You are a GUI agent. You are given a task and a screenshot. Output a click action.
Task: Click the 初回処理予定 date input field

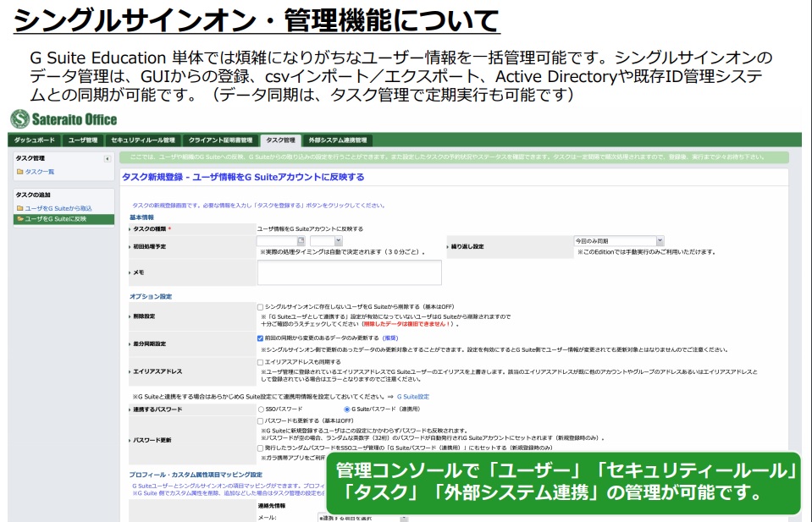click(277, 240)
